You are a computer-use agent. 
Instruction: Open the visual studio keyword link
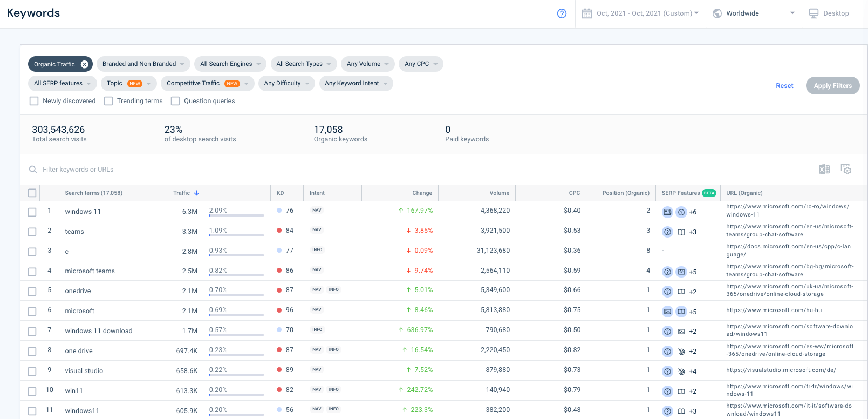click(x=84, y=371)
